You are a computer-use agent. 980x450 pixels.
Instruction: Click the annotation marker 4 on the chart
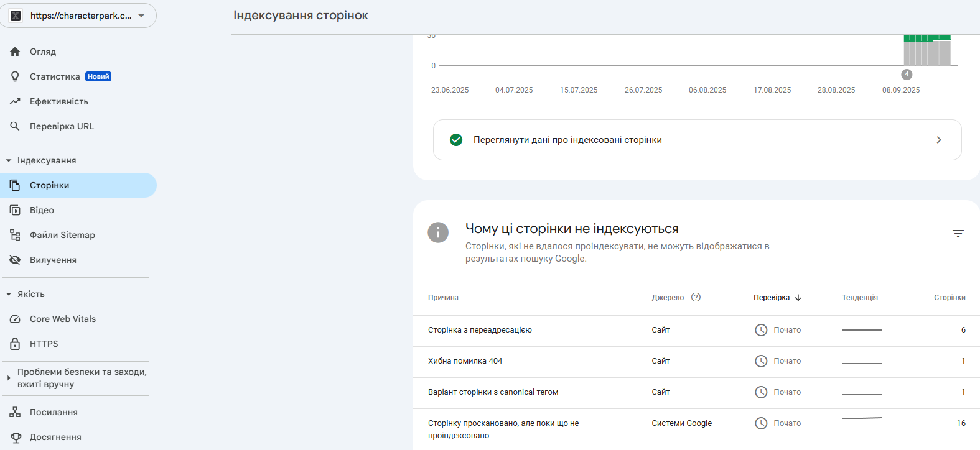(907, 75)
